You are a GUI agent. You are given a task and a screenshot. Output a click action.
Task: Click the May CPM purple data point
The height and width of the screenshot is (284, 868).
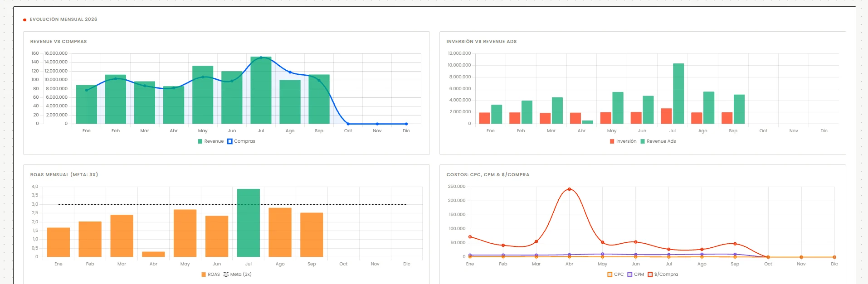[x=603, y=254]
